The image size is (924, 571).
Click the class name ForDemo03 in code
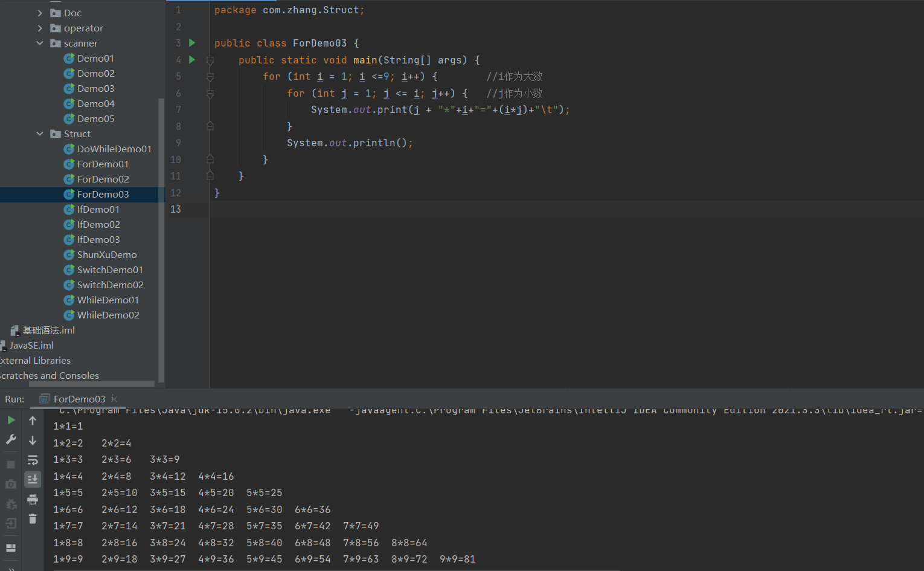(319, 43)
